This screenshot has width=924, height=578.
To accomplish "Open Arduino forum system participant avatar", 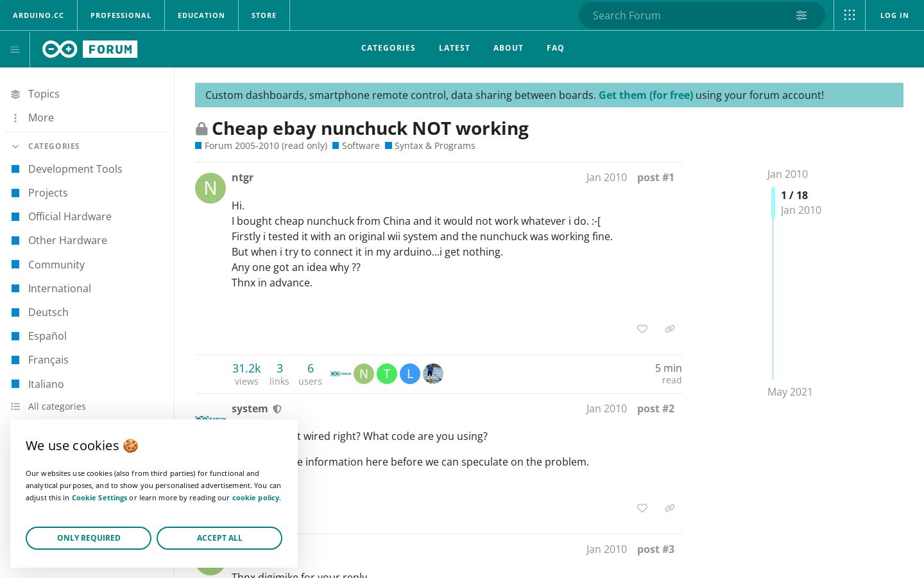I will click(341, 374).
